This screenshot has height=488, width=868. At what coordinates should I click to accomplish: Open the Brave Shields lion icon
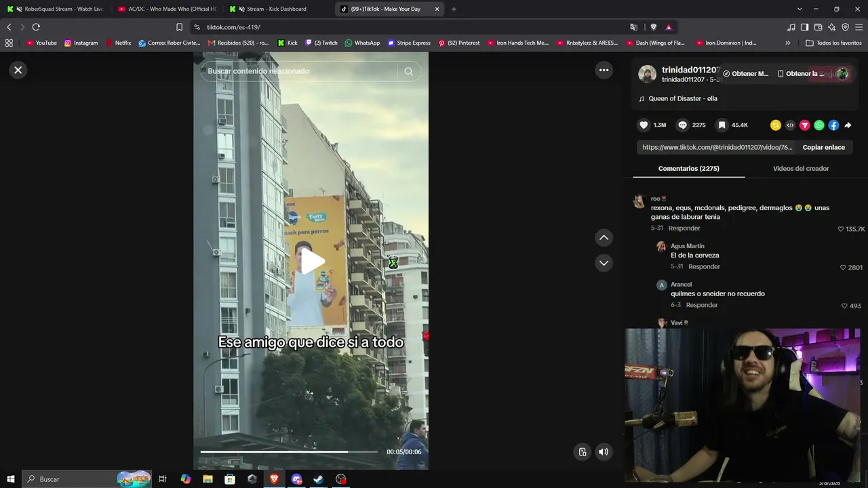[653, 27]
